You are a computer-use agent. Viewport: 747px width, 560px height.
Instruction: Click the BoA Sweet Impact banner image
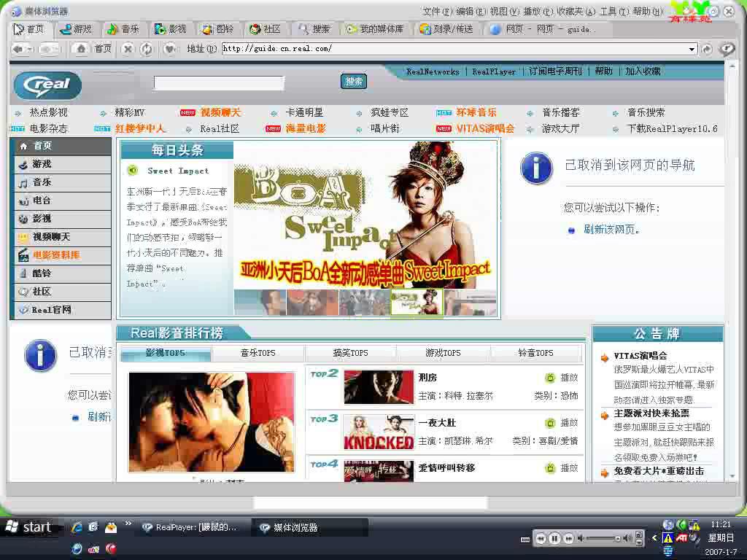coord(365,215)
